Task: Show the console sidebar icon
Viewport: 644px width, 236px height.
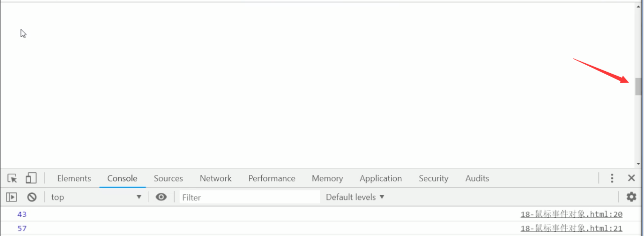Action: (x=12, y=197)
